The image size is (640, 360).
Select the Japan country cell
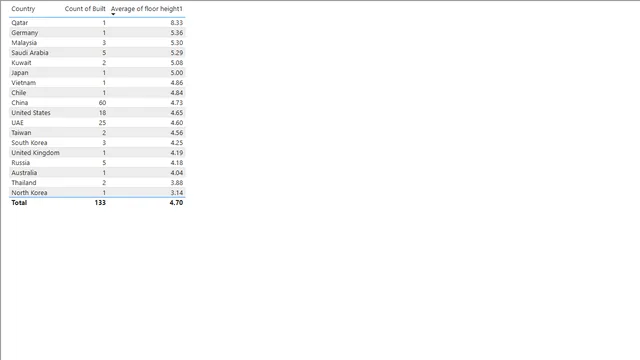tap(20, 73)
